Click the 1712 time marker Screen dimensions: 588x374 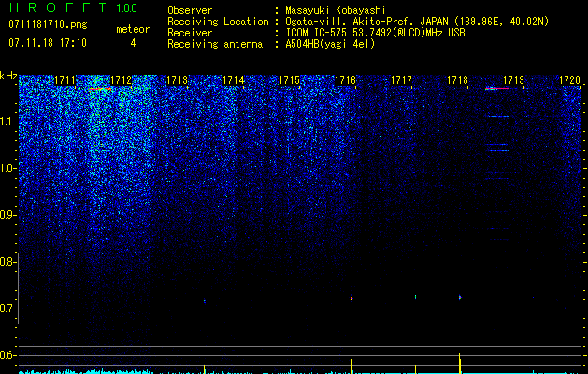click(x=122, y=80)
